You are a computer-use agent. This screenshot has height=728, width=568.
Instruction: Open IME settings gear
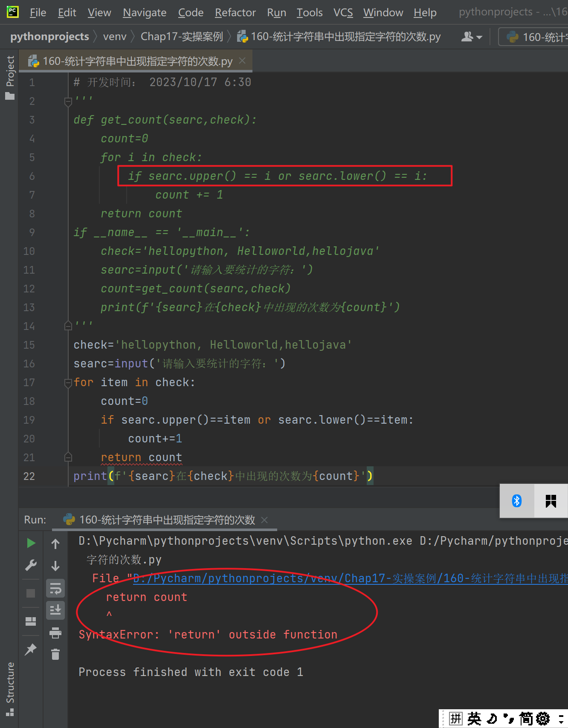(x=543, y=719)
